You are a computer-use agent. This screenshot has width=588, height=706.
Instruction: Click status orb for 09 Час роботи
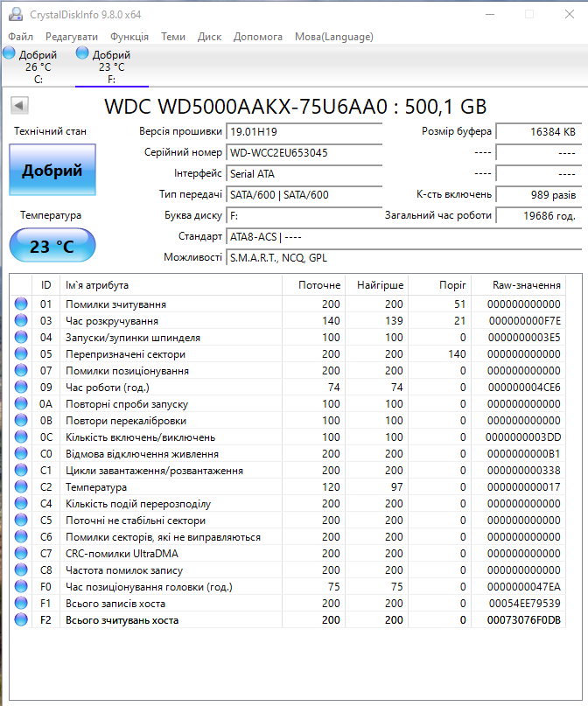[21, 388]
